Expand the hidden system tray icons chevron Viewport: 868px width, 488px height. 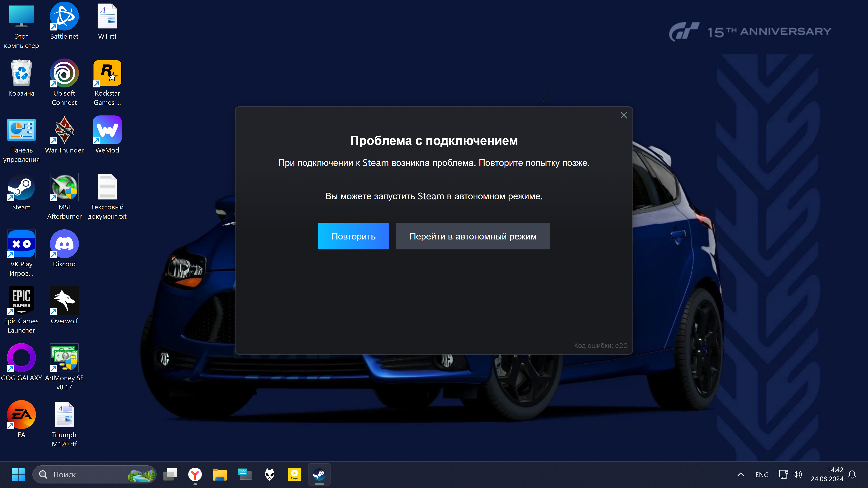tap(740, 474)
